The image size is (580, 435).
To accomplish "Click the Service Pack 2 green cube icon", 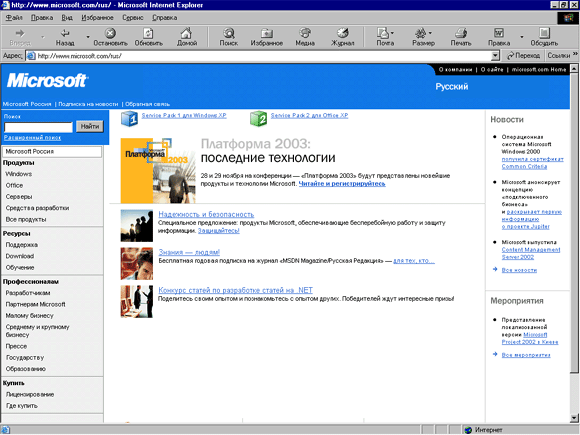I will 259,119.
